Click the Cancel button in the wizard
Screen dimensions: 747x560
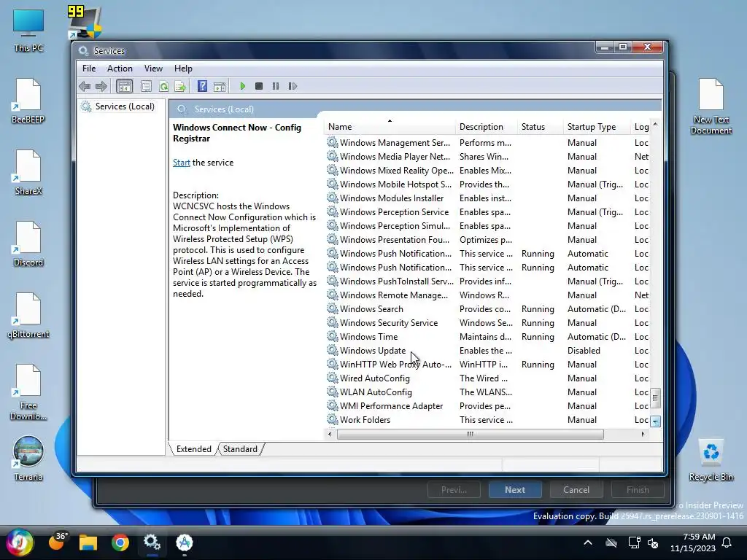click(x=576, y=489)
